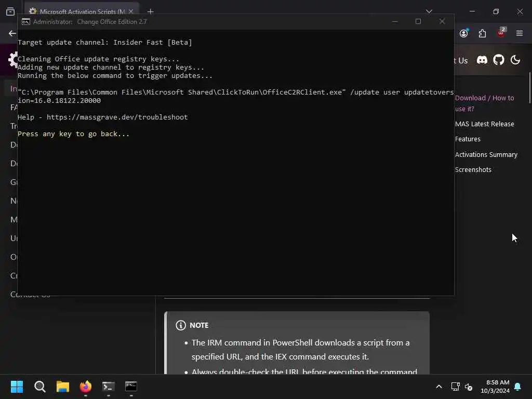Open Discord link icon on the website
This screenshot has width=532, height=399.
click(482, 60)
